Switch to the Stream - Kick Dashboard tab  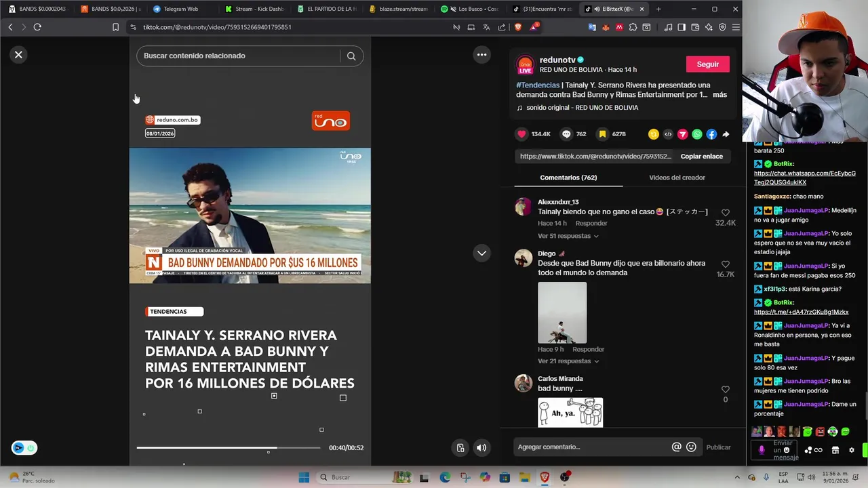click(x=255, y=9)
